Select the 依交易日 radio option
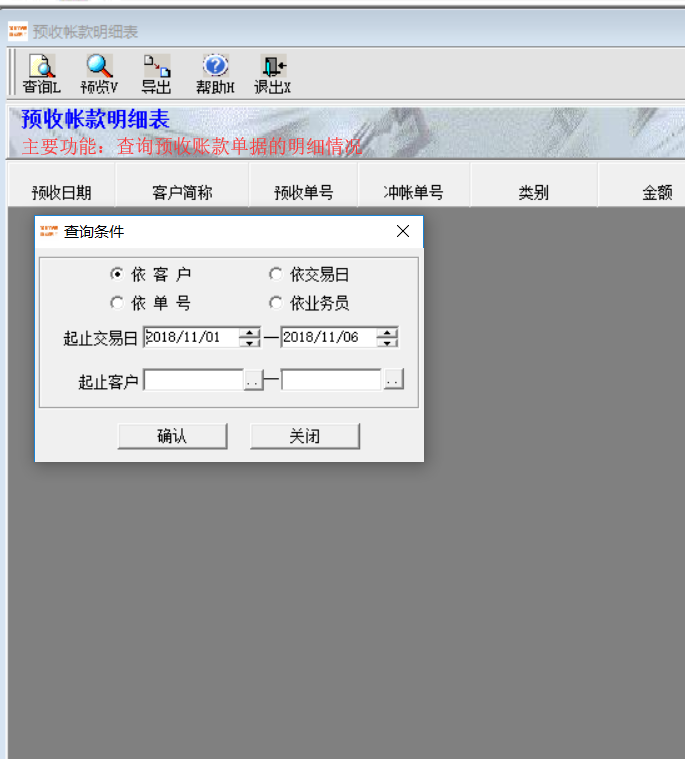Screen dimensions: 685x759 [x=309, y=274]
